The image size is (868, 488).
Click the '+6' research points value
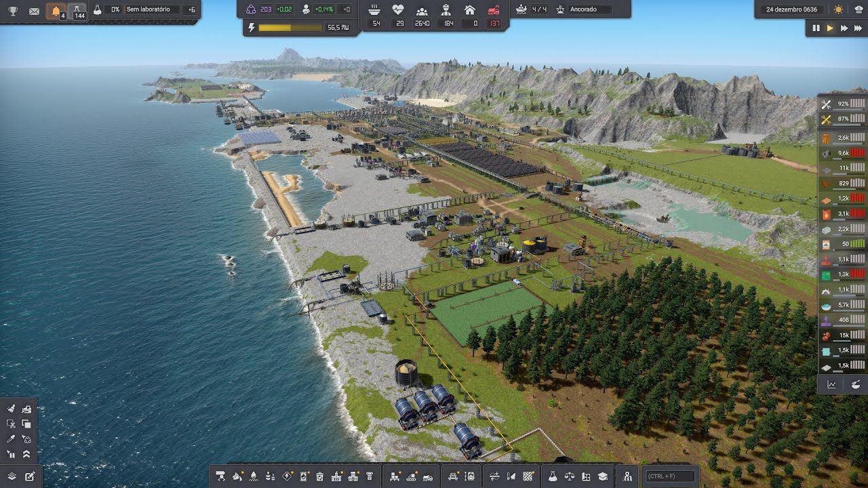click(x=191, y=9)
